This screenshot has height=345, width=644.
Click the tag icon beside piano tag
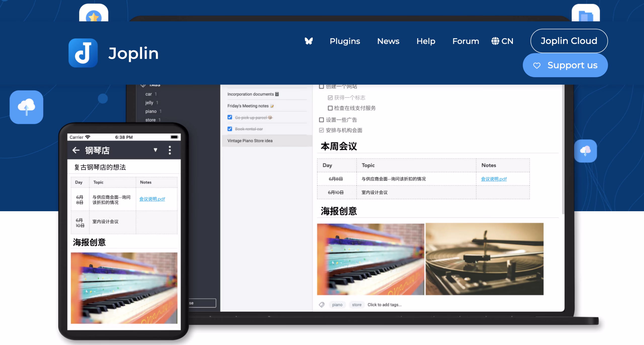pos(321,305)
